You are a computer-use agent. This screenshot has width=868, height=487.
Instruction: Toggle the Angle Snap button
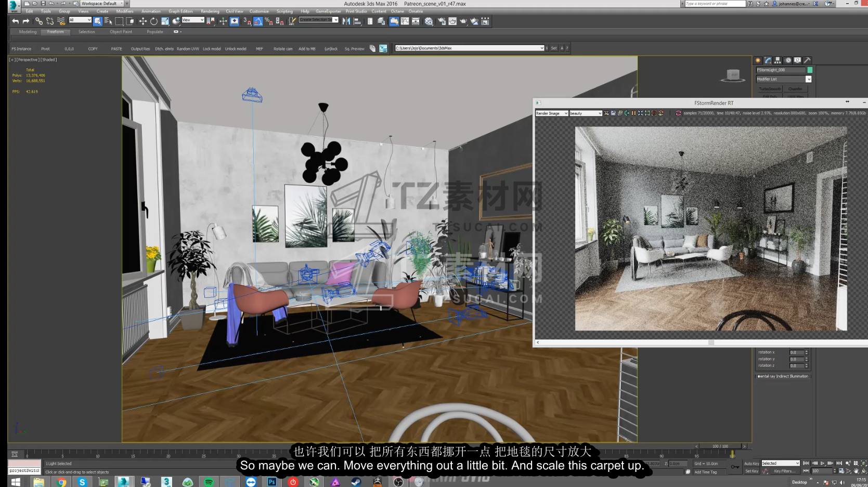click(x=258, y=21)
